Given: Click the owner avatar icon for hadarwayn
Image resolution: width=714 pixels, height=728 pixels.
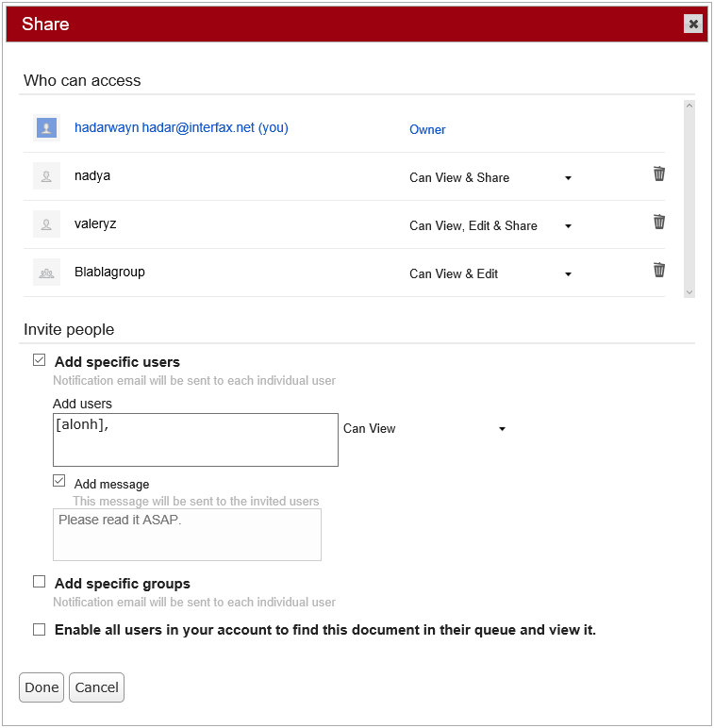Looking at the screenshot, I should [46, 128].
